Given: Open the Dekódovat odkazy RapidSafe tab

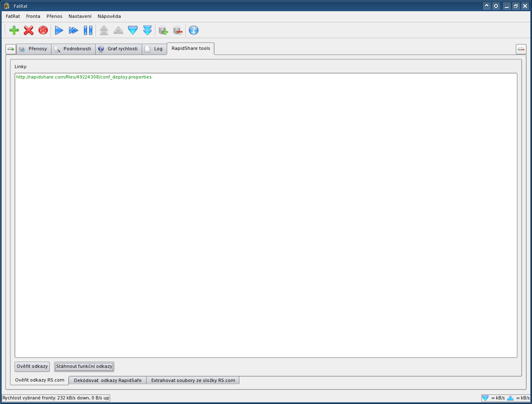Looking at the screenshot, I should (x=108, y=380).
